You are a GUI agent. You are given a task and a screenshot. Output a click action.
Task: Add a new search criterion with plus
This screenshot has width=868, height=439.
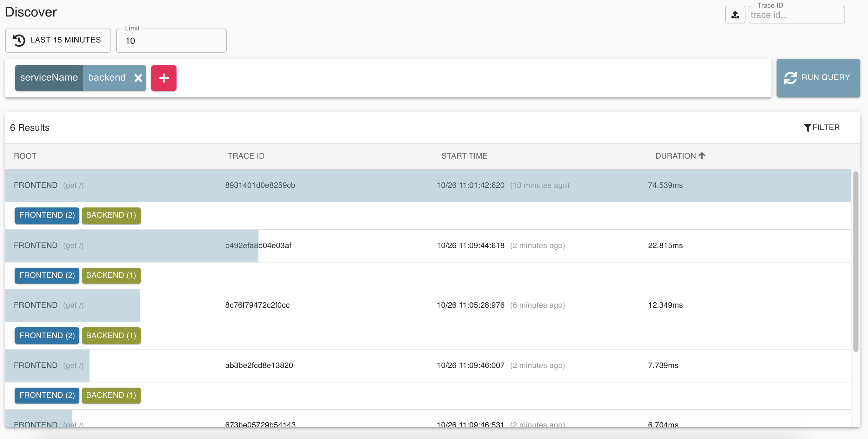click(164, 78)
